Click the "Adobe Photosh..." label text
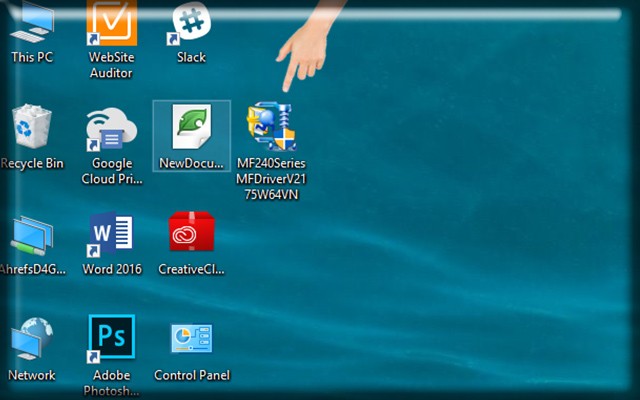Image resolution: width=640 pixels, height=400 pixels. pos(111,383)
